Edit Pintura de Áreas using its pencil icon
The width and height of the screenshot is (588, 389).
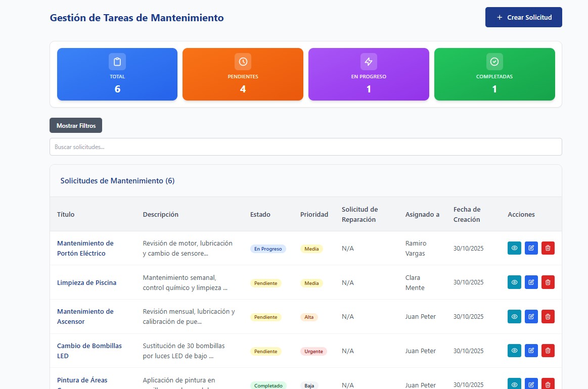coord(531,384)
